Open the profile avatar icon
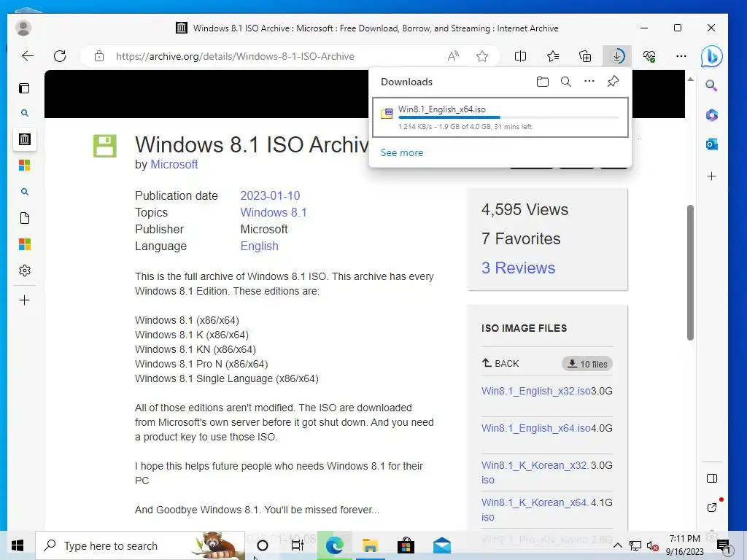Screen dimensions: 747x560 (x=23, y=28)
